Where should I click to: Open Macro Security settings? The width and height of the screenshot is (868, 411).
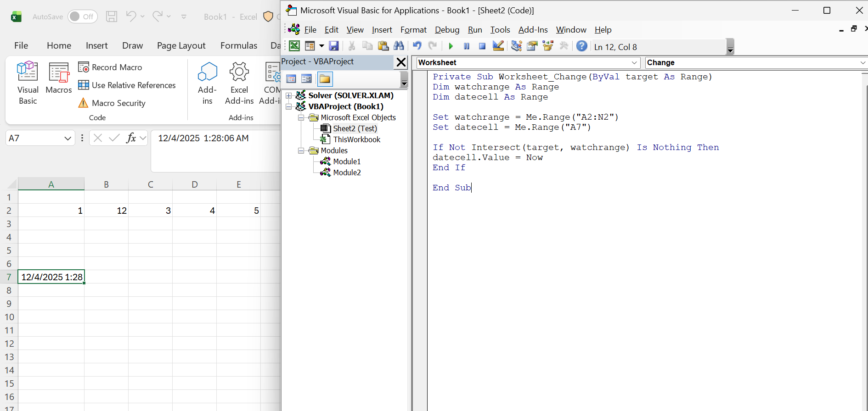(112, 103)
